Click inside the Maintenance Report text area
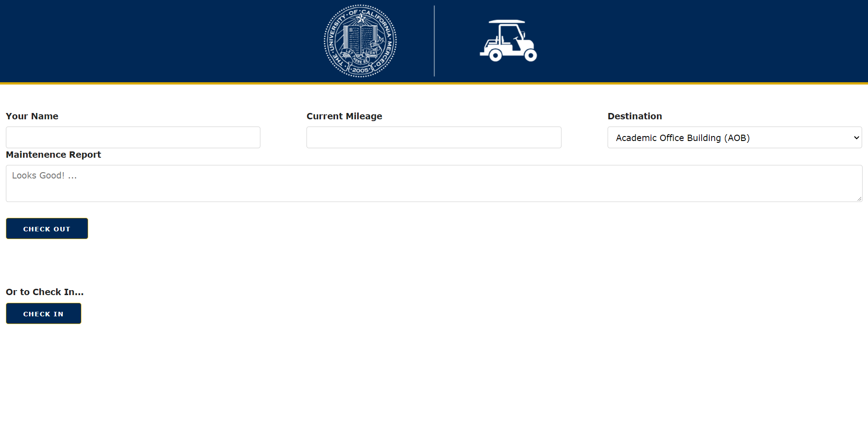The image size is (868, 437). 434,183
